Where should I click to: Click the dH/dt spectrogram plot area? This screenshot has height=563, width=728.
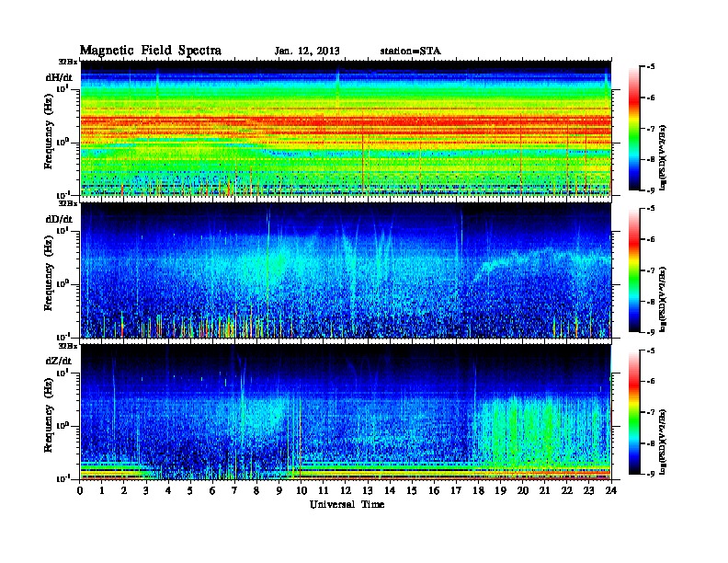point(346,128)
